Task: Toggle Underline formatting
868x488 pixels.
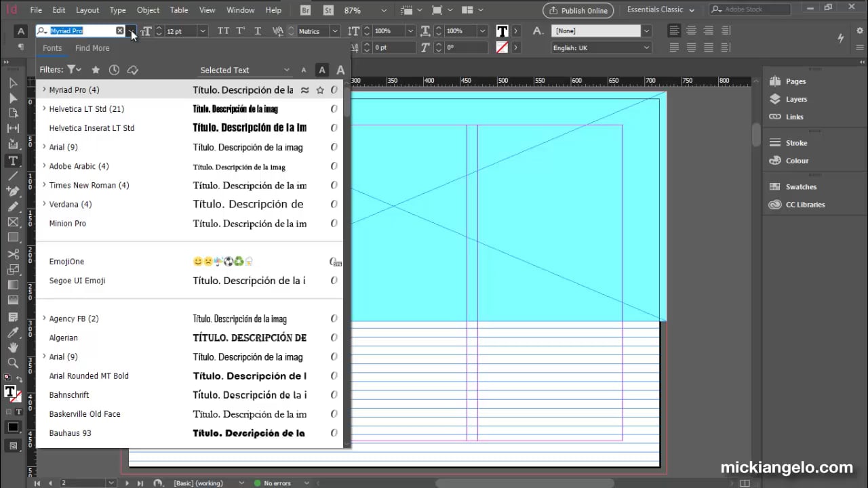Action: pos(258,31)
